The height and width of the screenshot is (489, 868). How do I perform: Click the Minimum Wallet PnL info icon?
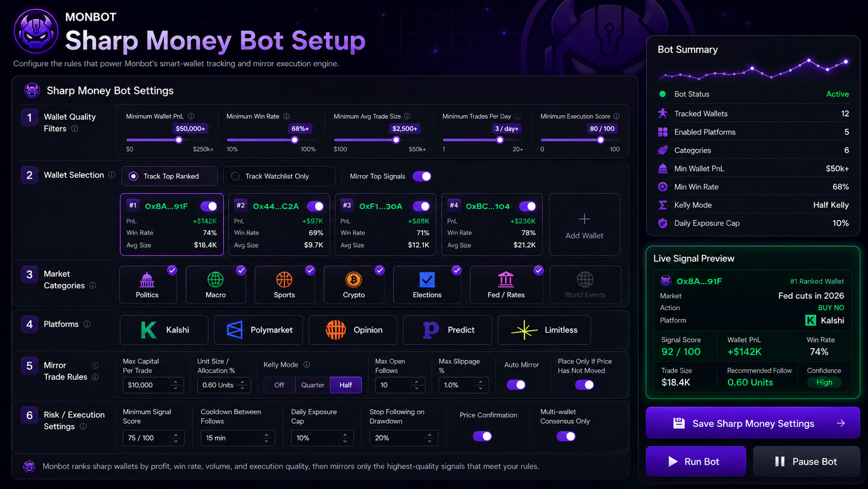(x=191, y=116)
